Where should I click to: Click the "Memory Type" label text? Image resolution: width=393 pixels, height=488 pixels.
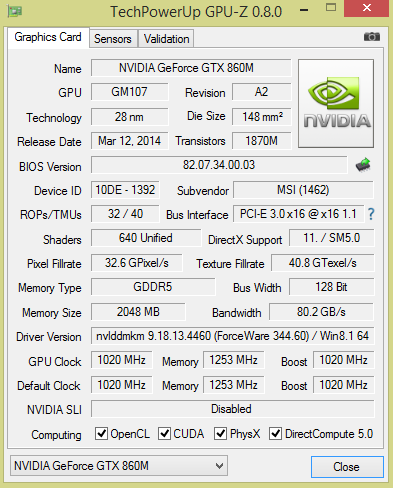point(50,288)
